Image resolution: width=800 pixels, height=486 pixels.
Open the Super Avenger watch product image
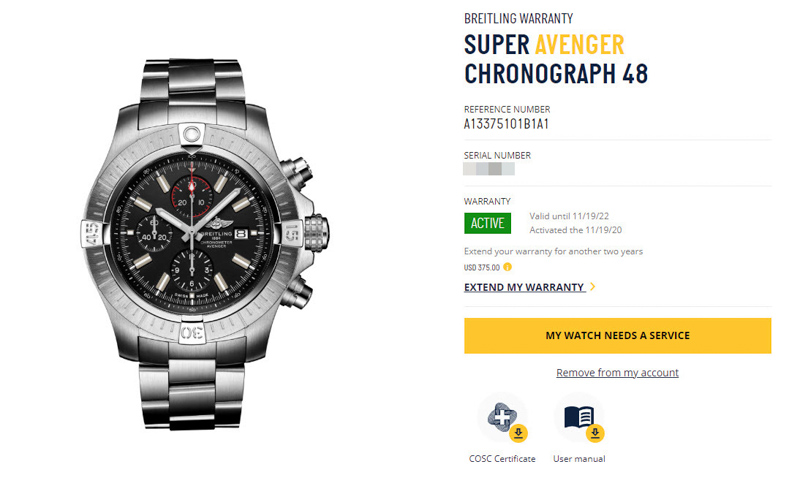click(x=204, y=243)
